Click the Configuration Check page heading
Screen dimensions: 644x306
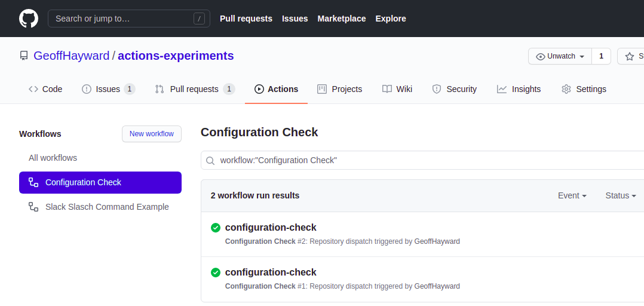pyautogui.click(x=259, y=132)
